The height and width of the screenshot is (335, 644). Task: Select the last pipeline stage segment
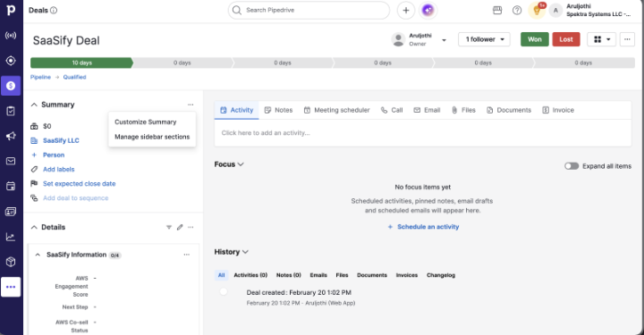point(583,63)
